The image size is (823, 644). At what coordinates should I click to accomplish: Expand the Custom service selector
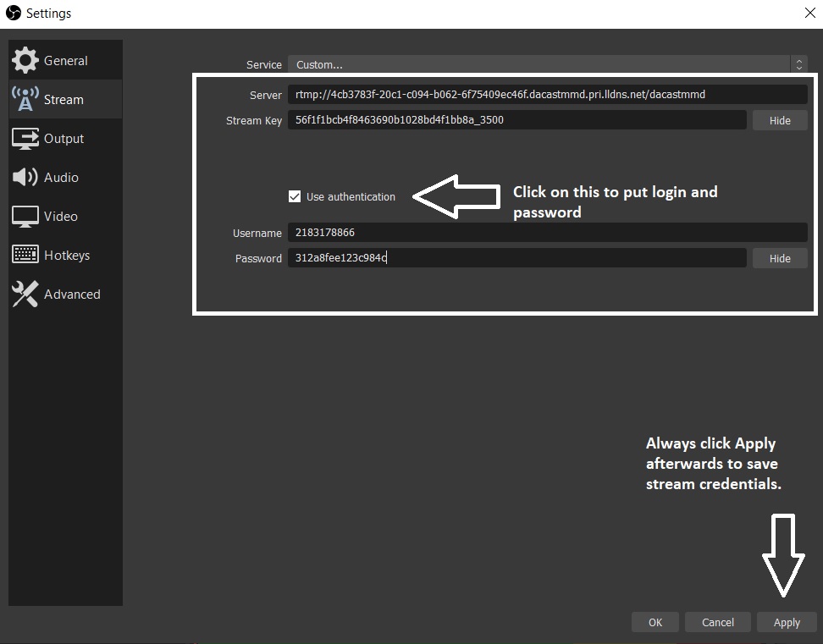(542, 64)
